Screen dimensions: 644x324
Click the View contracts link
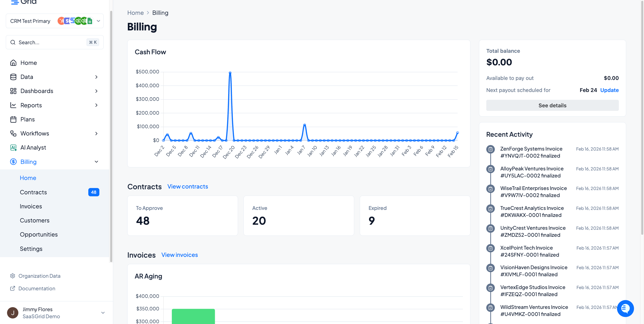[x=188, y=187]
